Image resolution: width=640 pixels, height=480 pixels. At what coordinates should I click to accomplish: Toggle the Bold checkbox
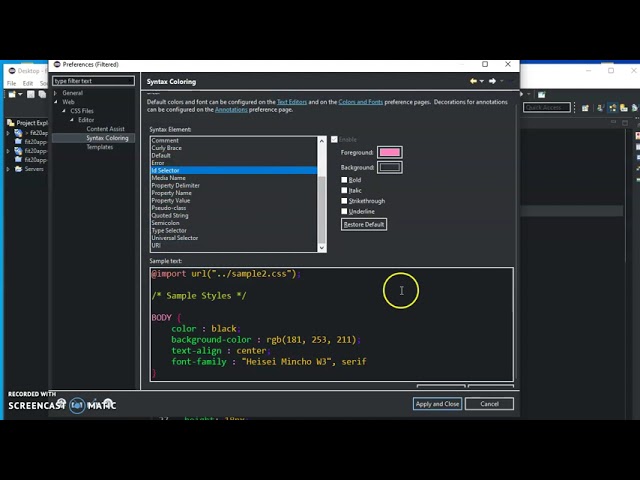344,180
